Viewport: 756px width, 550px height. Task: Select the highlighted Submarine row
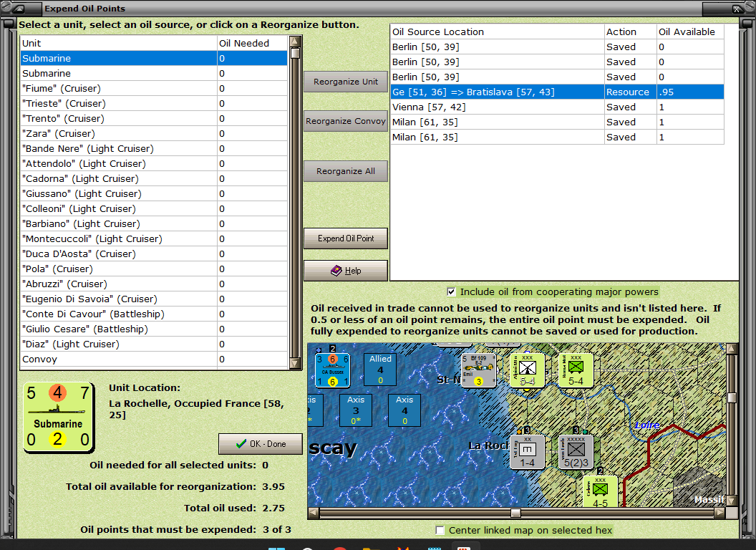pos(154,59)
